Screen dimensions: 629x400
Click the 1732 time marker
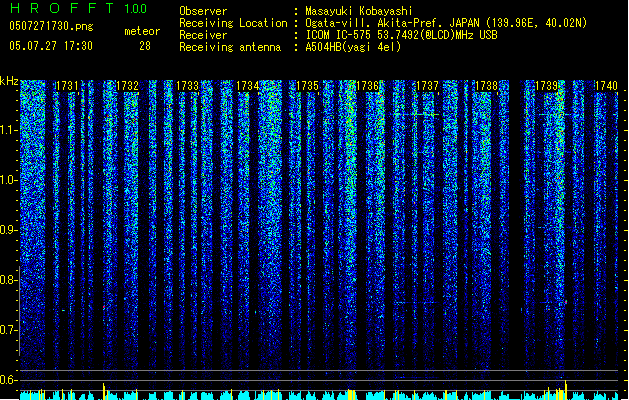click(x=127, y=86)
